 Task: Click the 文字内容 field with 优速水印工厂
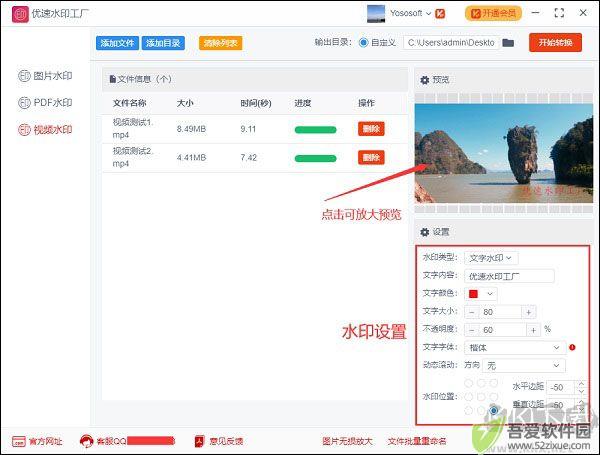(x=509, y=276)
